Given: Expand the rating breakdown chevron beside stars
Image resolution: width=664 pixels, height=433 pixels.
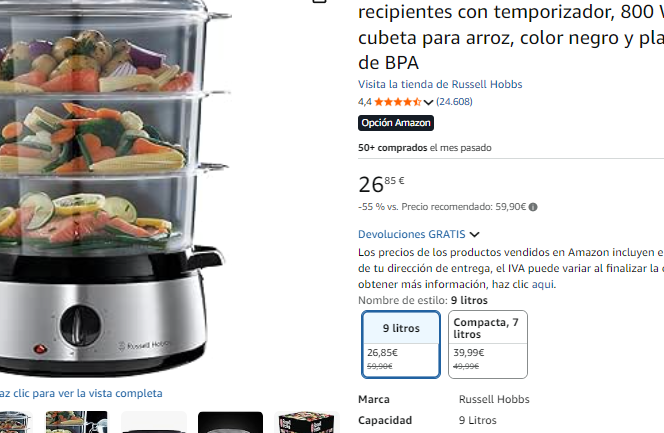Looking at the screenshot, I should coord(428,102).
